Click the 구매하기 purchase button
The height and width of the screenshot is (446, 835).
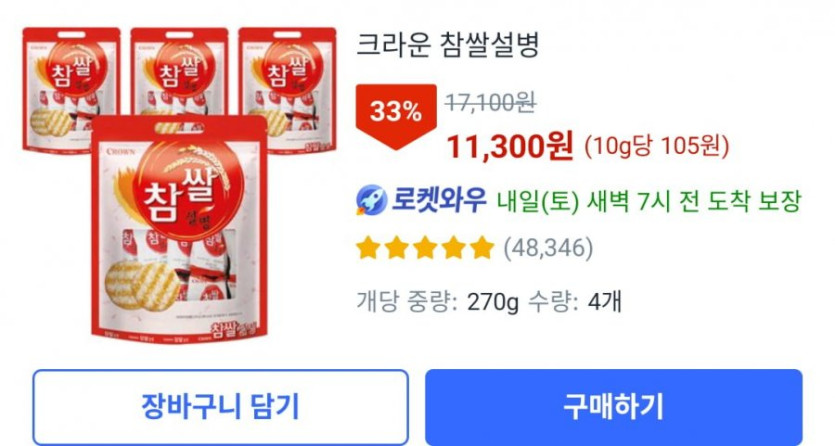click(613, 407)
